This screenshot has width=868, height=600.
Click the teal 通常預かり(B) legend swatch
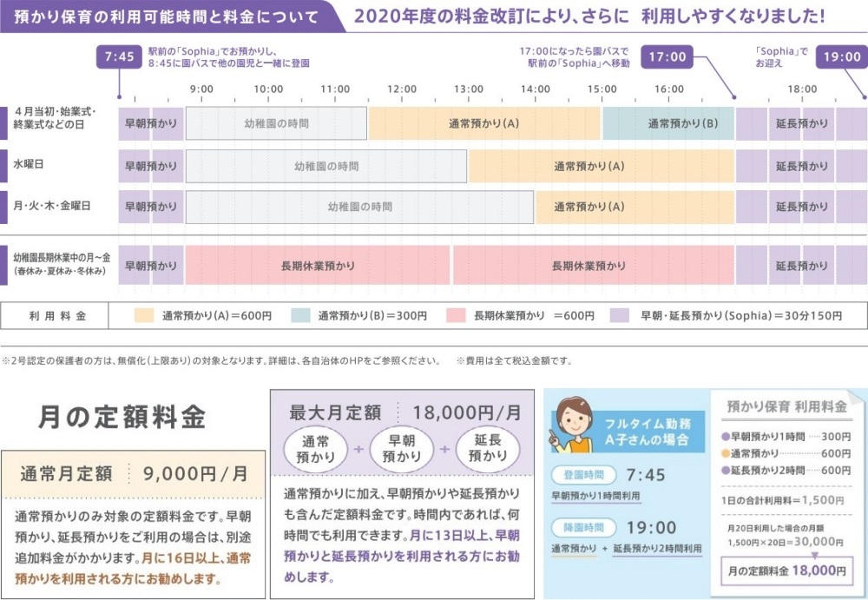point(300,316)
